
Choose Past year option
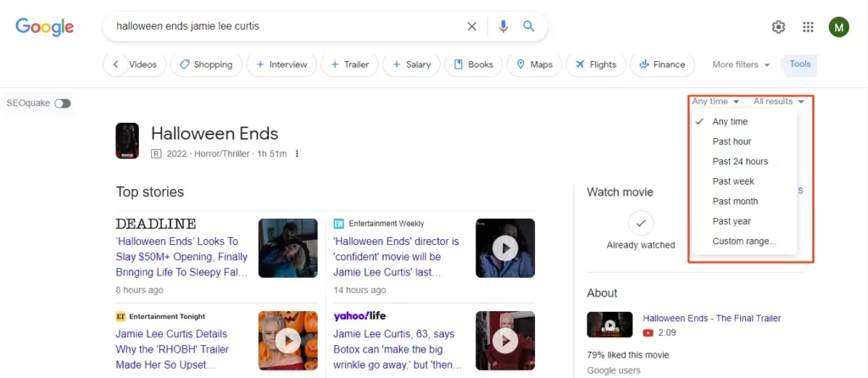coord(744,221)
